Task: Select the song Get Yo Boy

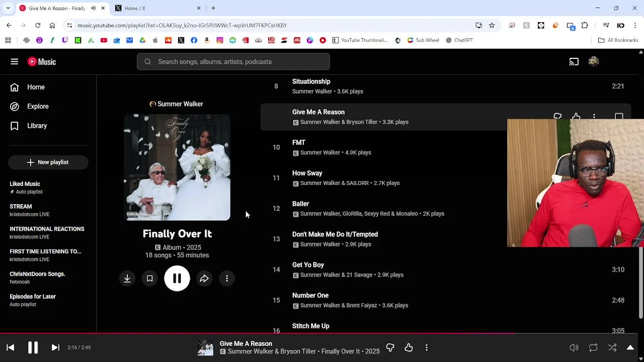Action: (308, 265)
